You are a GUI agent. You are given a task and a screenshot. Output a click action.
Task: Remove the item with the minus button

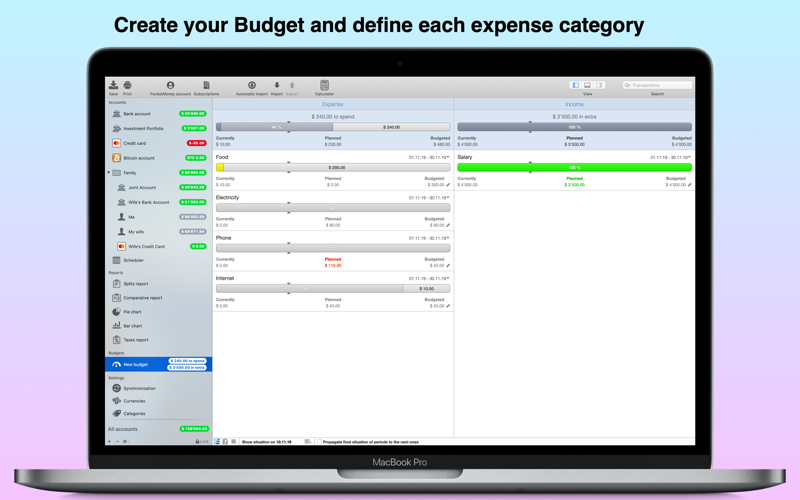(x=117, y=441)
